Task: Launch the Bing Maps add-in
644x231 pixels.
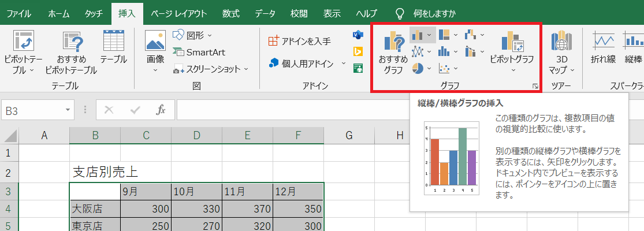Action: pyautogui.click(x=358, y=52)
